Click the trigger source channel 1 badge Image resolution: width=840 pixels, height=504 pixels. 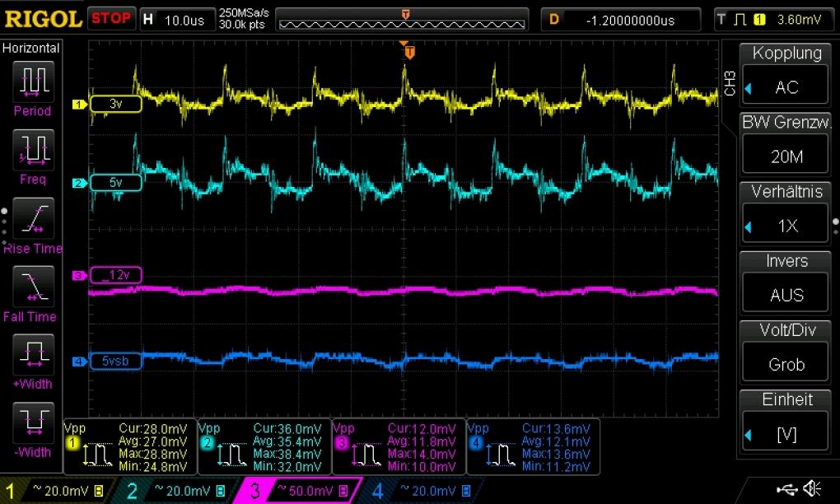tap(759, 20)
